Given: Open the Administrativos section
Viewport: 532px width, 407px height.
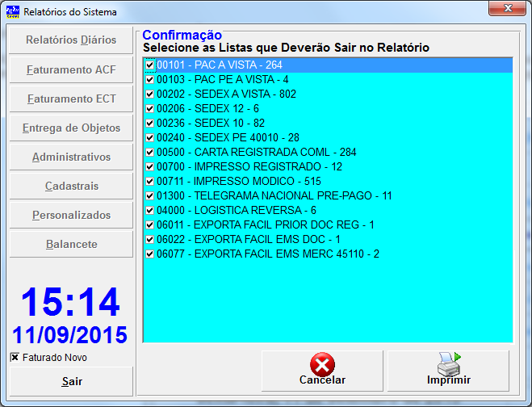Looking at the screenshot, I should tap(71, 157).
